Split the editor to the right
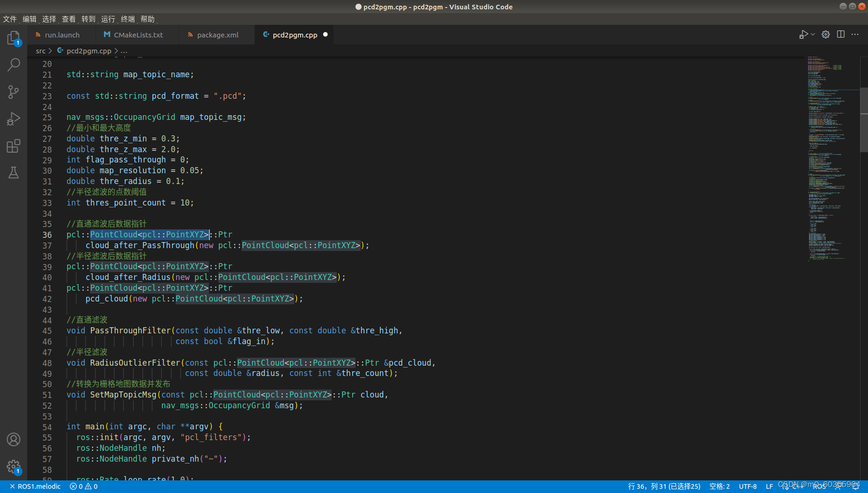Screen dimensions: 868x493 click(x=841, y=35)
